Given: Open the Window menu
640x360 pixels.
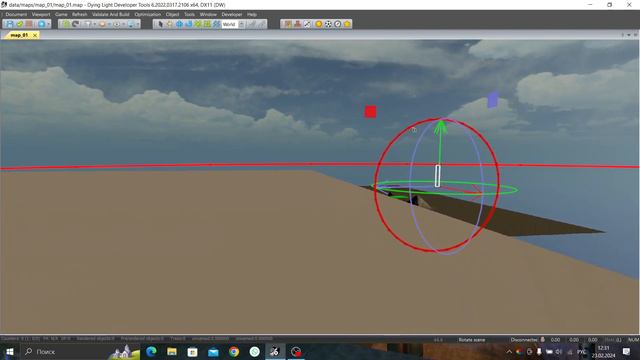Looking at the screenshot, I should (208, 14).
